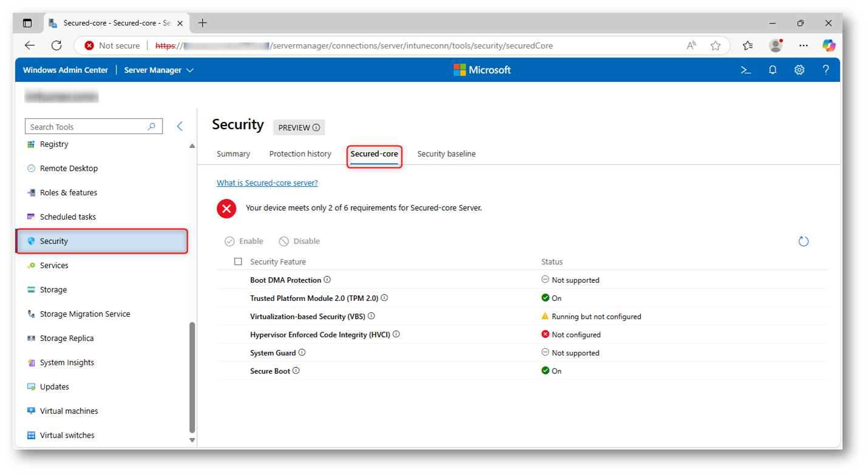Screen dimensions: 868x475
Task: Open the browser favorites list icon
Action: [x=748, y=45]
